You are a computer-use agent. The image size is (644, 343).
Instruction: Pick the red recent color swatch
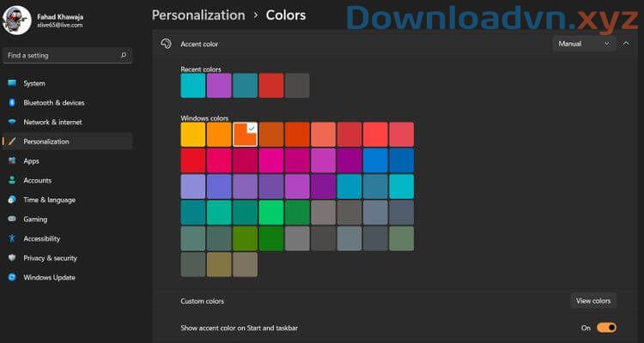(271, 86)
